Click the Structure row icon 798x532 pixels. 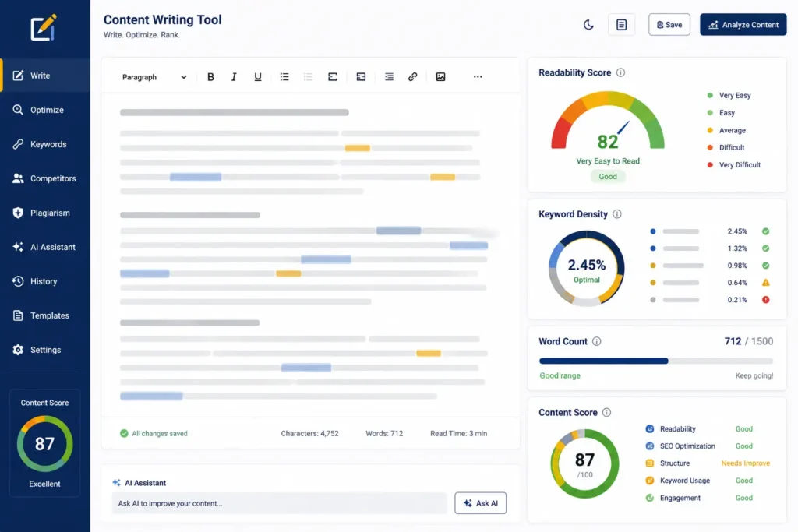point(649,463)
